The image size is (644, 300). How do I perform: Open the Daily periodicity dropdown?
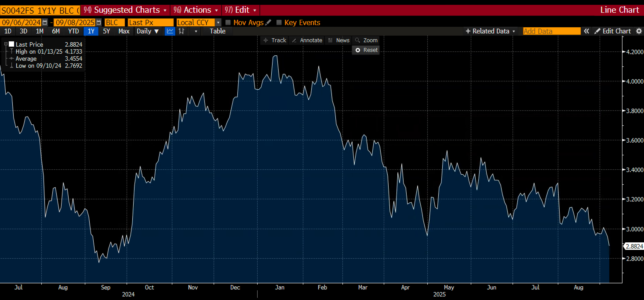[x=147, y=31]
